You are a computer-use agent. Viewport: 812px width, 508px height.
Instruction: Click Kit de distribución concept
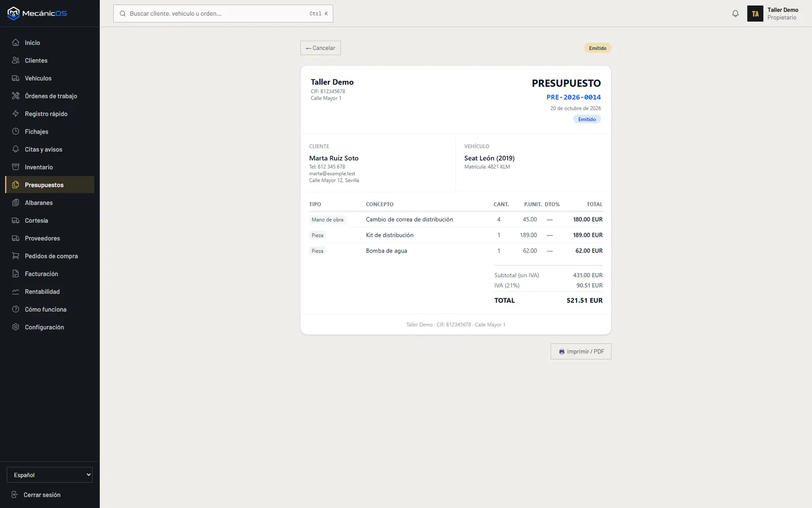point(390,235)
